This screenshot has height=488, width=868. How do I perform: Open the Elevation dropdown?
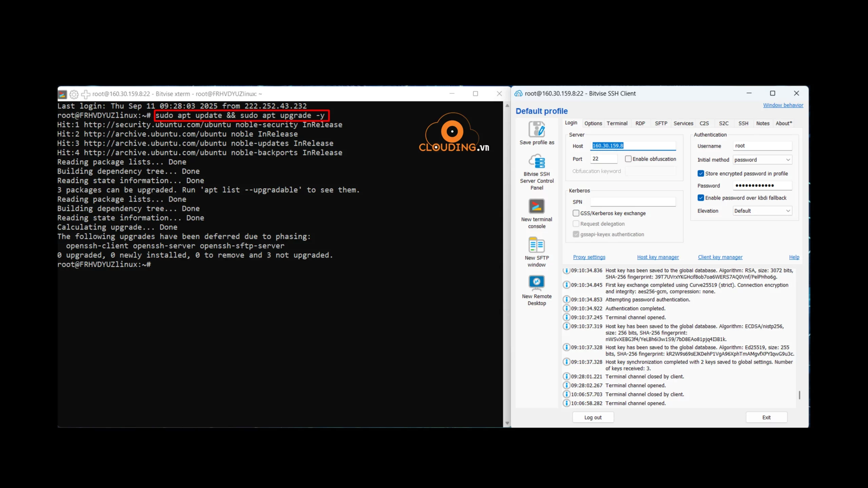pyautogui.click(x=762, y=211)
